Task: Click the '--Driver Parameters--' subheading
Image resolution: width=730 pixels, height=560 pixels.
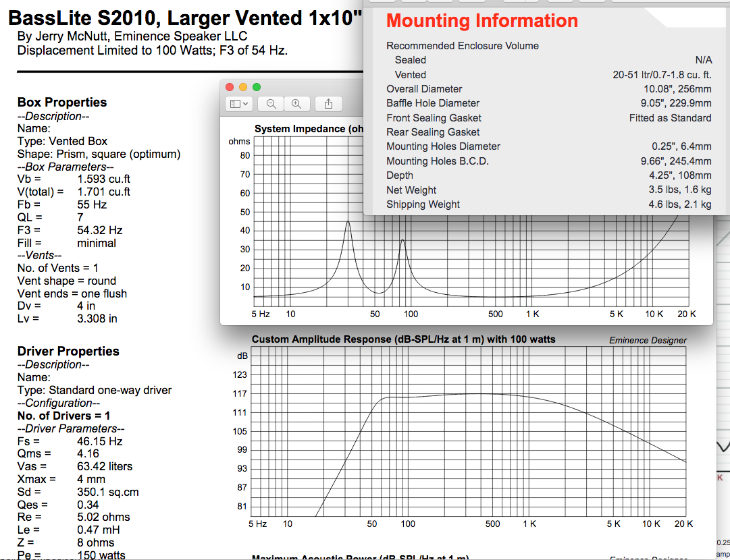Action: (71, 428)
